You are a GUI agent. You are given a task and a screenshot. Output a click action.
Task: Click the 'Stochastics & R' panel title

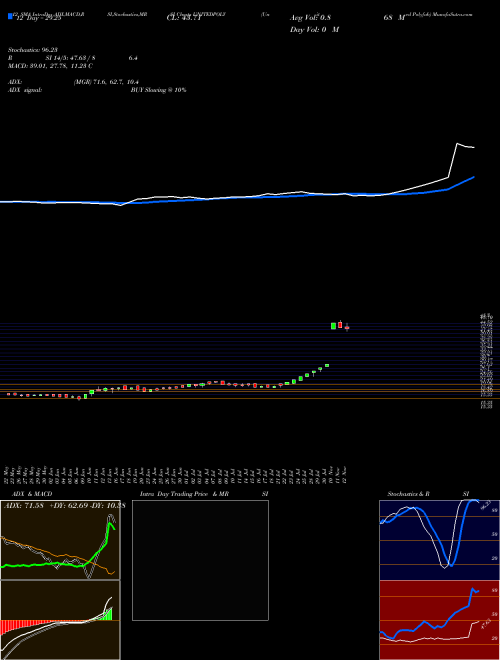coord(409,494)
